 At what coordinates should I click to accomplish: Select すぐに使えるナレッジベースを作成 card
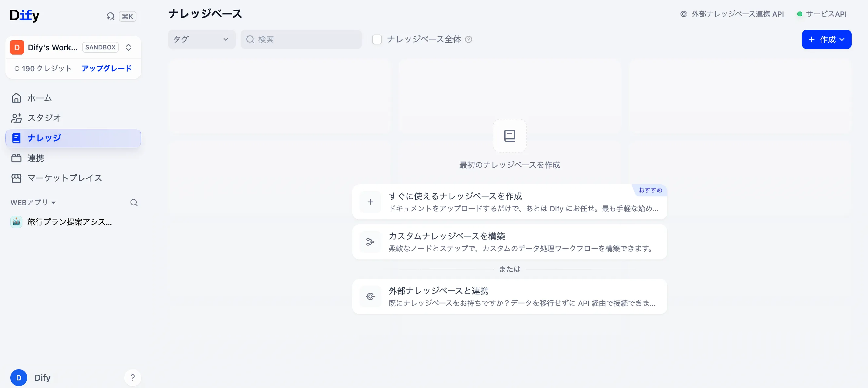click(509, 202)
